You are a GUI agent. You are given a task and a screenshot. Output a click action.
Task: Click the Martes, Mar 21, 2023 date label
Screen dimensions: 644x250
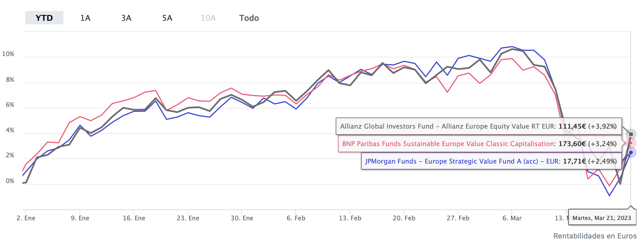(x=602, y=218)
